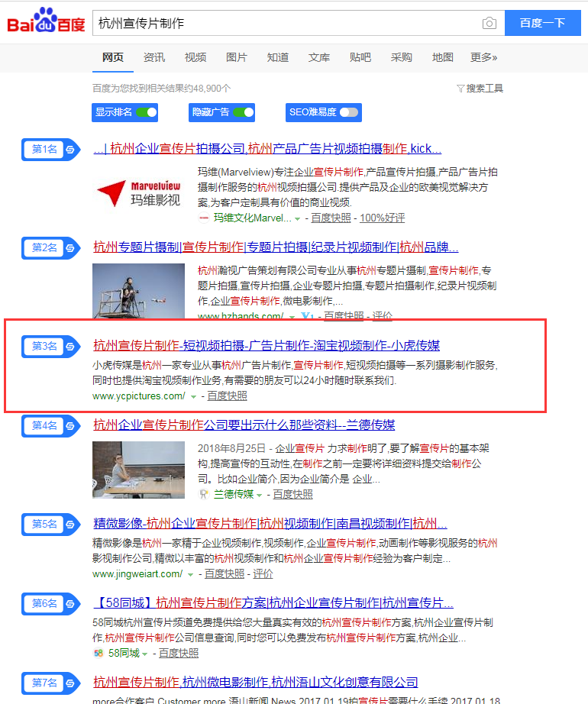
Task: Click the 百度一下 search button
Action: pos(543,23)
